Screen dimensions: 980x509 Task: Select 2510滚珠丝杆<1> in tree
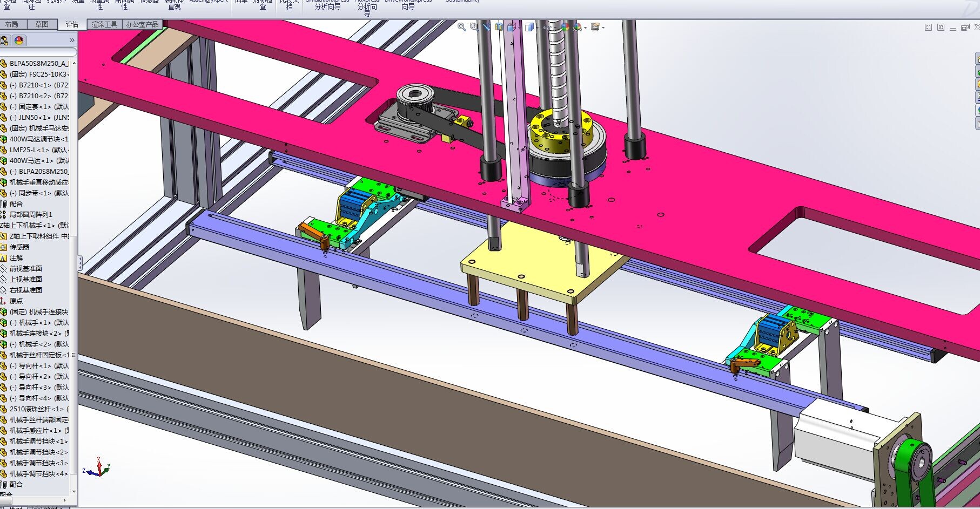[39, 409]
